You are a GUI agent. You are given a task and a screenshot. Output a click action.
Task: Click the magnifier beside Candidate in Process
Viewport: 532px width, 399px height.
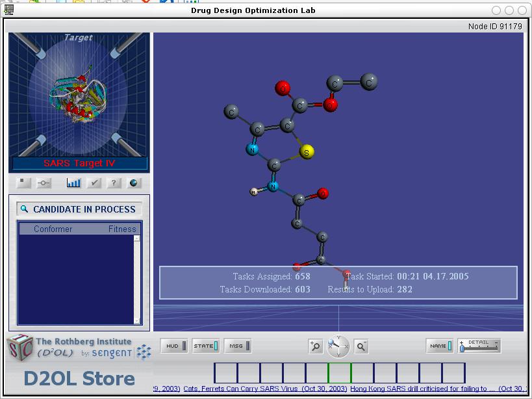tap(24, 209)
